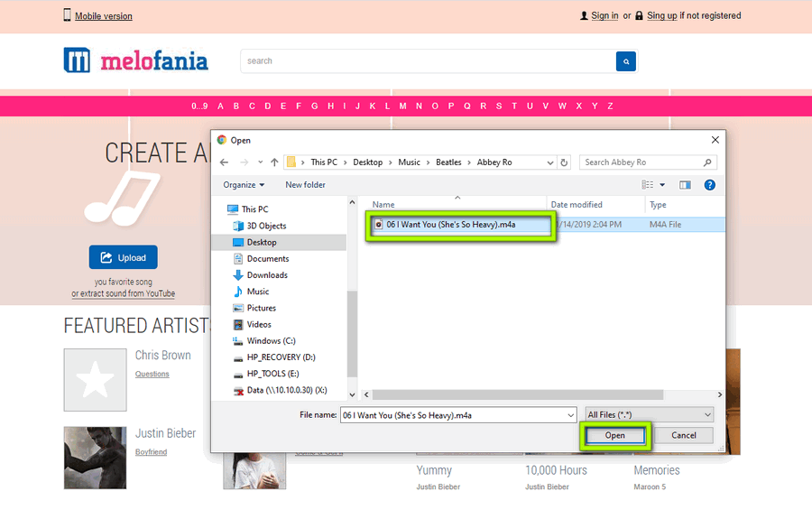Viewport: 812px width, 519px height.
Task: Click the Sign in link
Action: click(x=604, y=15)
